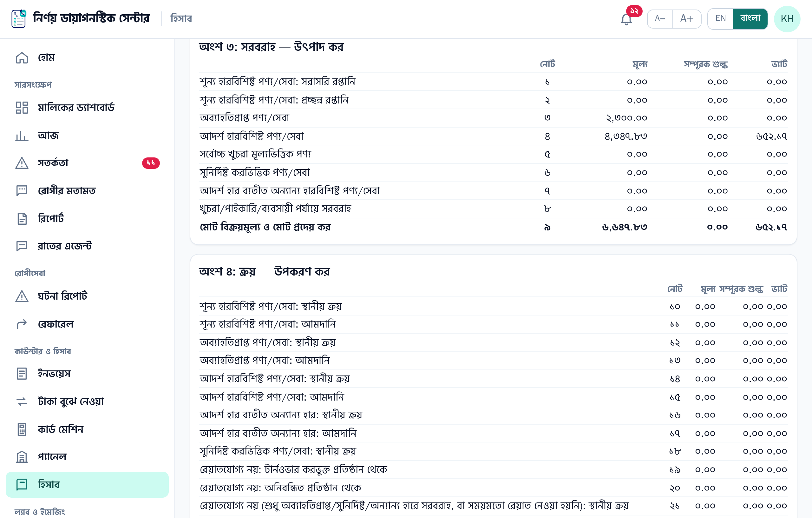Viewport: 812px width, 518px height.
Task: Switch language to বাংলা
Action: (x=750, y=18)
